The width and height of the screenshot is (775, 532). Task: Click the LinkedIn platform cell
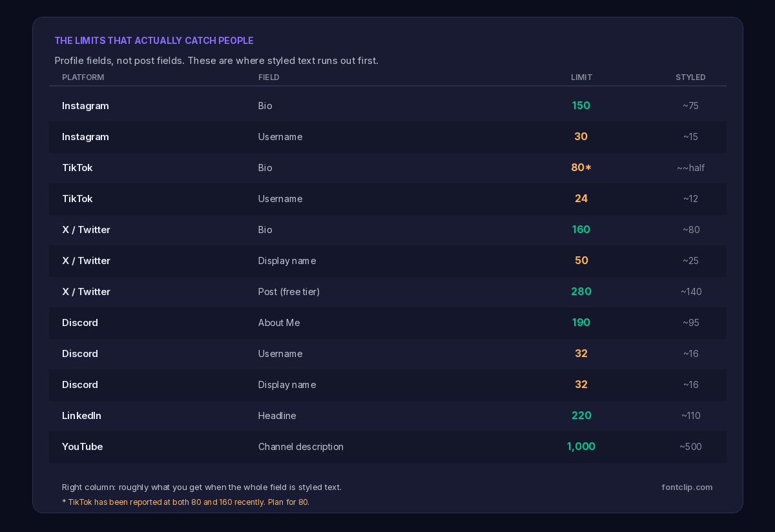point(81,416)
